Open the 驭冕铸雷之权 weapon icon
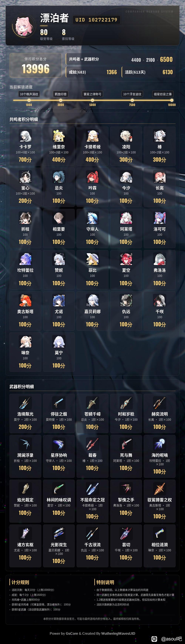 [x=159, y=489]
